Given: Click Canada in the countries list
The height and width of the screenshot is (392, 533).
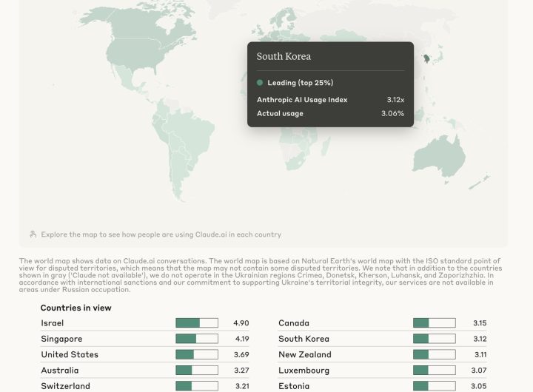Looking at the screenshot, I should click(x=294, y=323).
